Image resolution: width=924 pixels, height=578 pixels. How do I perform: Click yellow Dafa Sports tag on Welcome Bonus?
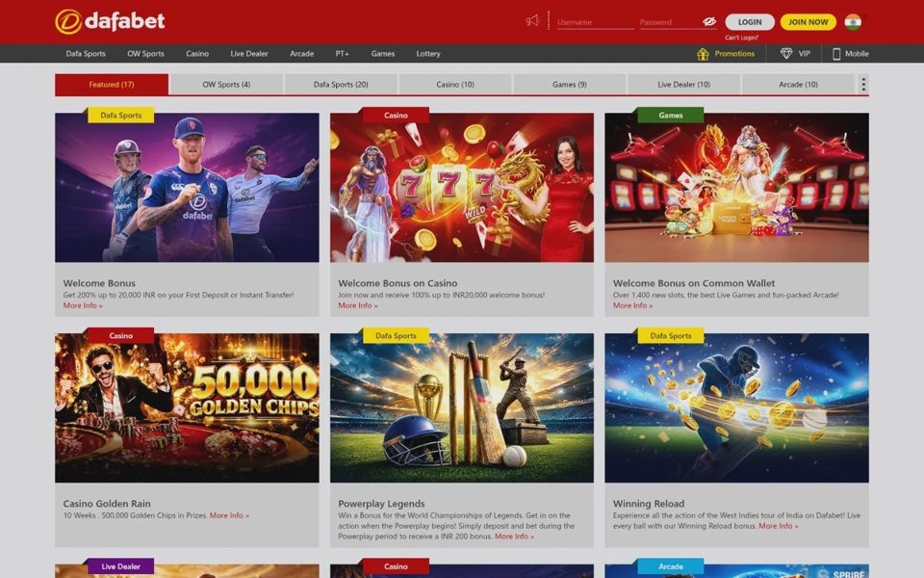coord(121,115)
